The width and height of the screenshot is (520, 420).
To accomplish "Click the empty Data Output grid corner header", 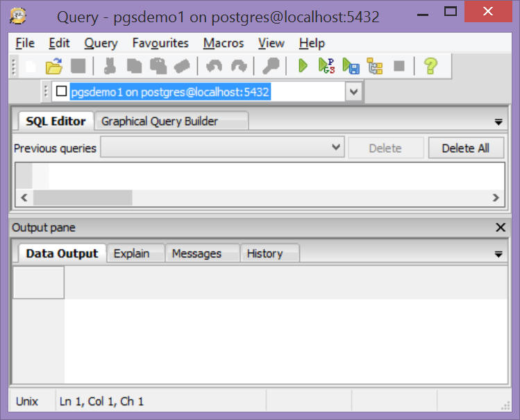I will point(38,283).
